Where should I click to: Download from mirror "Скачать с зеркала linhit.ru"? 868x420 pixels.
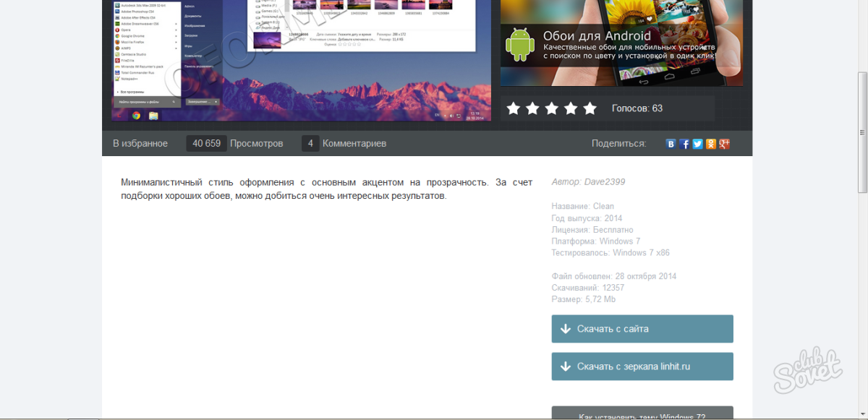pyautogui.click(x=642, y=367)
